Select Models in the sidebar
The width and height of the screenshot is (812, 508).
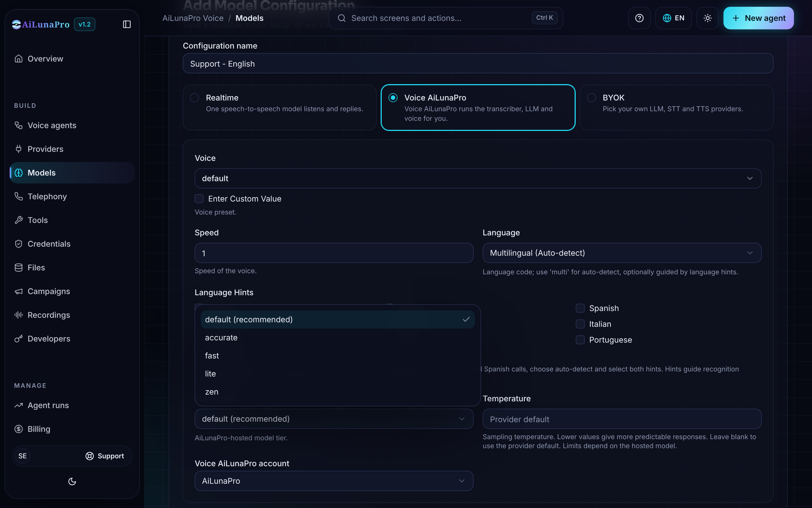pos(72,173)
